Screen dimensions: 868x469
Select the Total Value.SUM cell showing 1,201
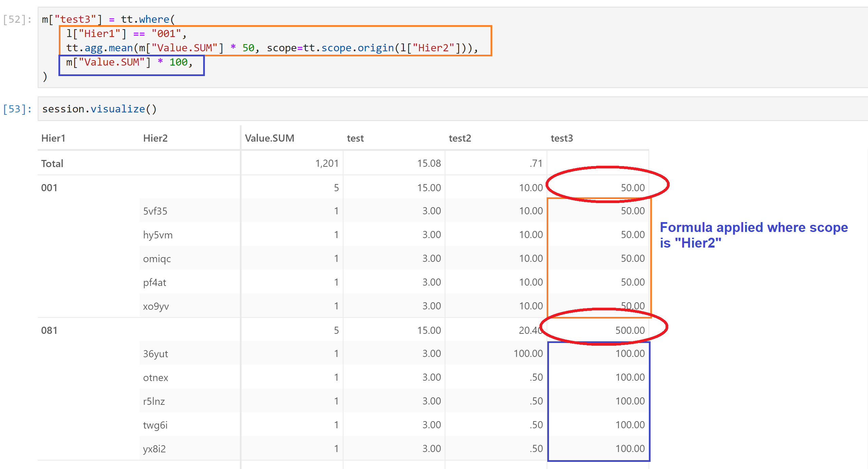click(327, 163)
